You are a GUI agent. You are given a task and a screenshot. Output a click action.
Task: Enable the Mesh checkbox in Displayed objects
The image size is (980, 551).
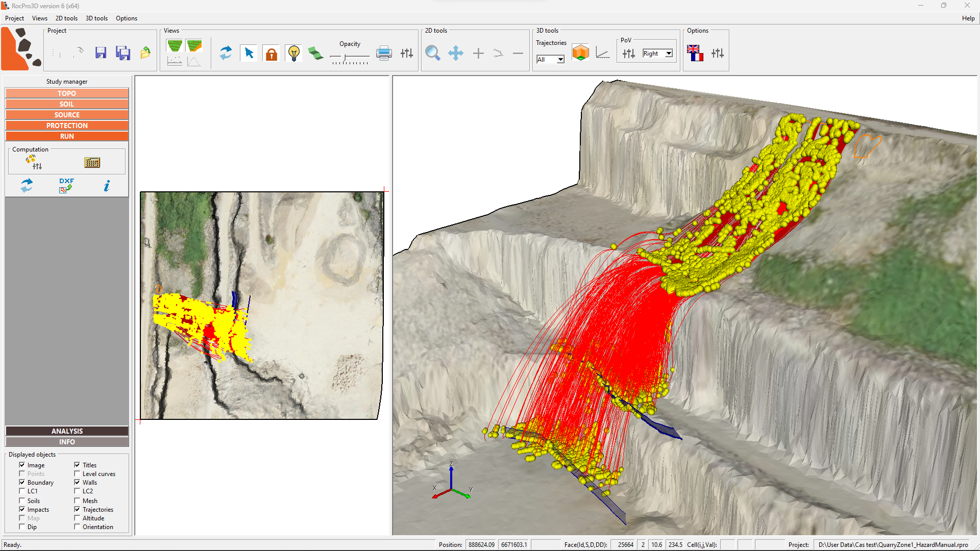tap(77, 500)
